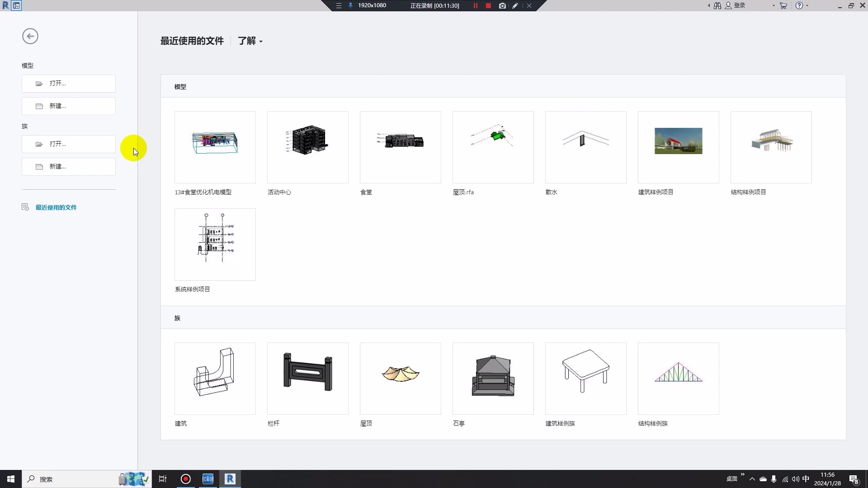Click the Revit icon in Windows taskbar
Screen dimensions: 868x488
pos(230,479)
